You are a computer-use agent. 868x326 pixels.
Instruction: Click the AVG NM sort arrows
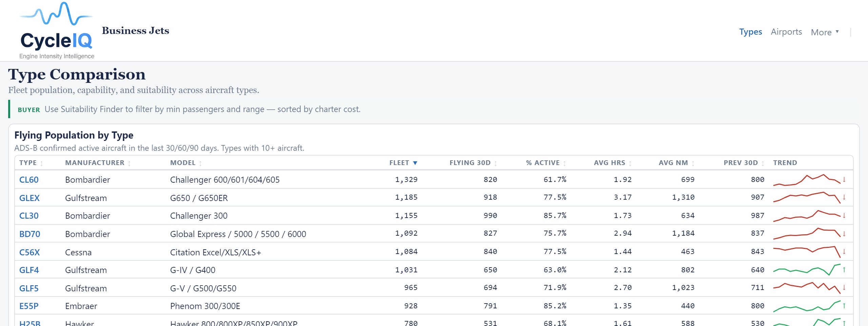pos(693,163)
